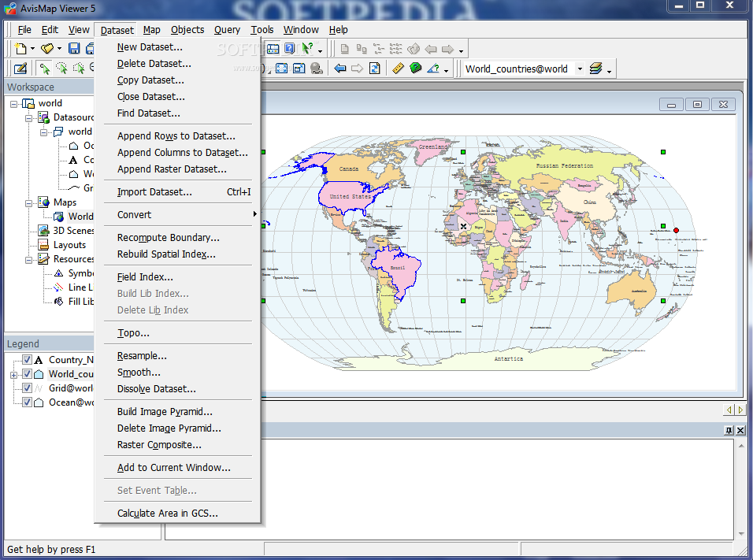Uncheck the World_cou legend layer checkbox
753x560 pixels.
28,374
